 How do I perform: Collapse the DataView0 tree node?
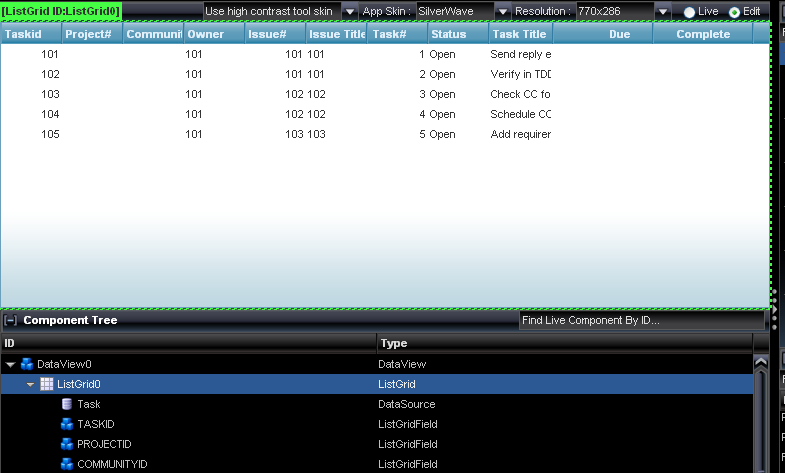pyautogui.click(x=11, y=365)
